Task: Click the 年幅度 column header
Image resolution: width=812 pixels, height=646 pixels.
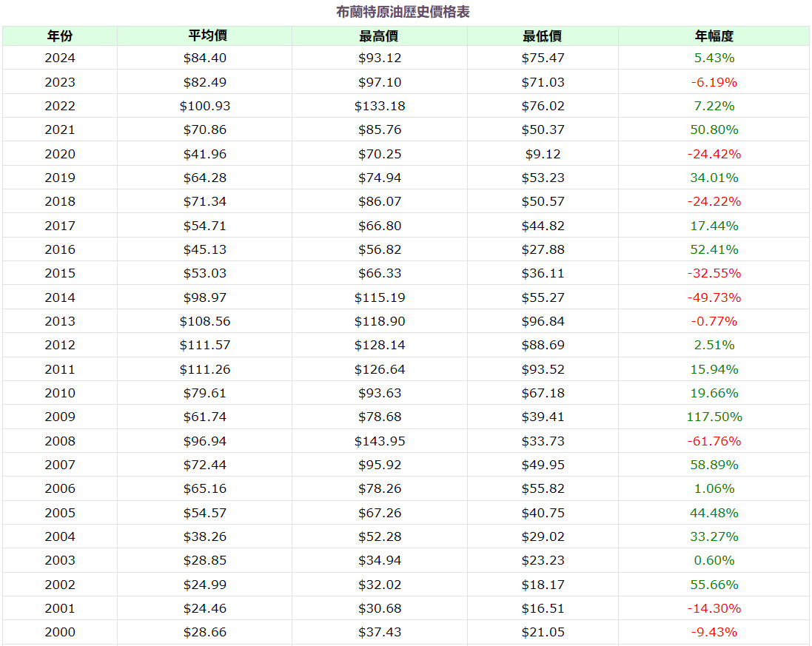Action: tap(714, 36)
